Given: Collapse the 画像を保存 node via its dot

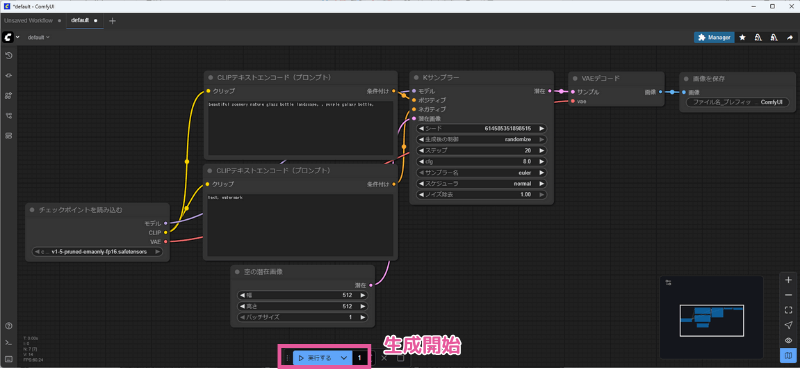Looking at the screenshot, I should [x=686, y=79].
